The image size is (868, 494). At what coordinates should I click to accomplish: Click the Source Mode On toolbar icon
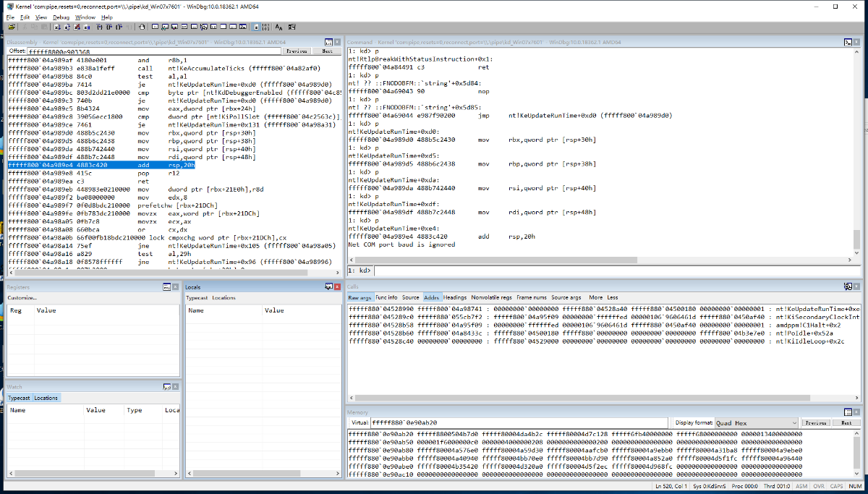tap(256, 27)
